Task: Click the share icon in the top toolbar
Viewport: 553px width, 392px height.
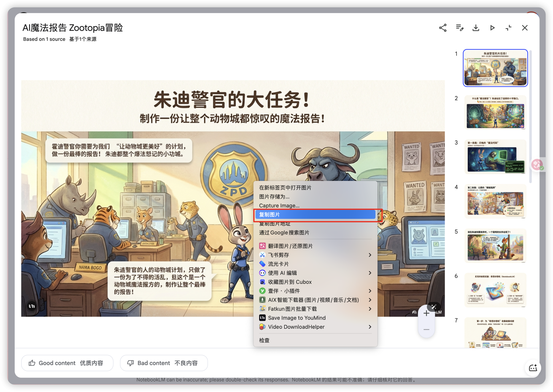Action: coord(442,28)
